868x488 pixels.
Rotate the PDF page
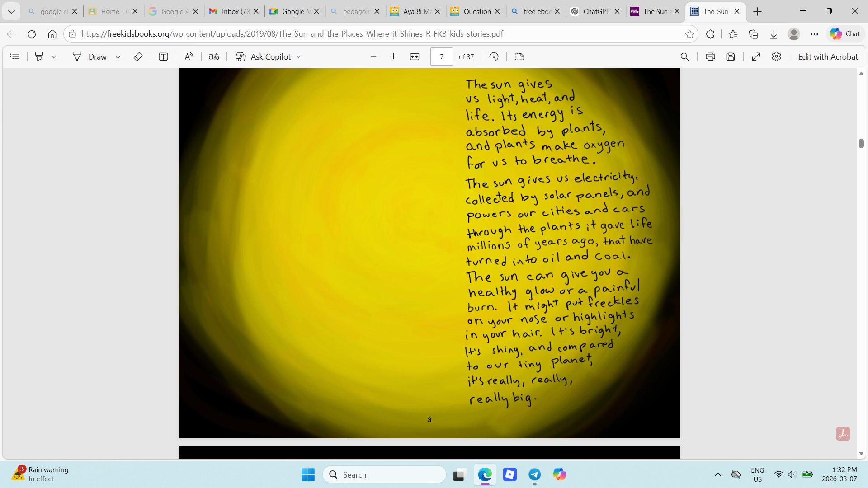[x=494, y=56]
